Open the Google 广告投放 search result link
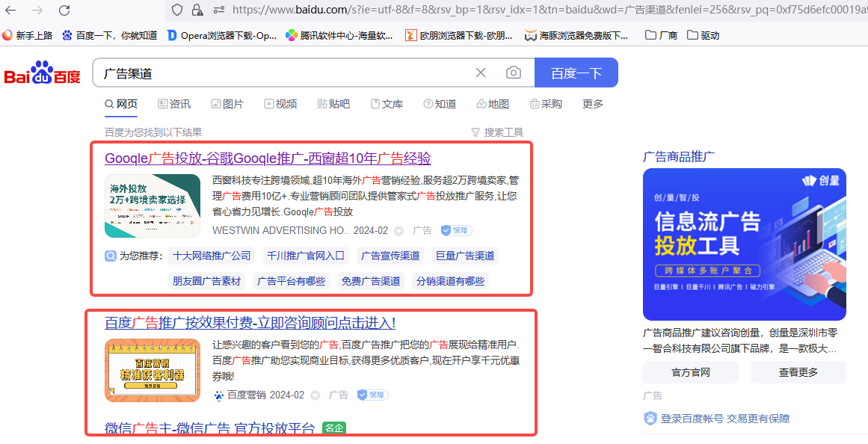Image resolution: width=868 pixels, height=444 pixels. click(269, 158)
